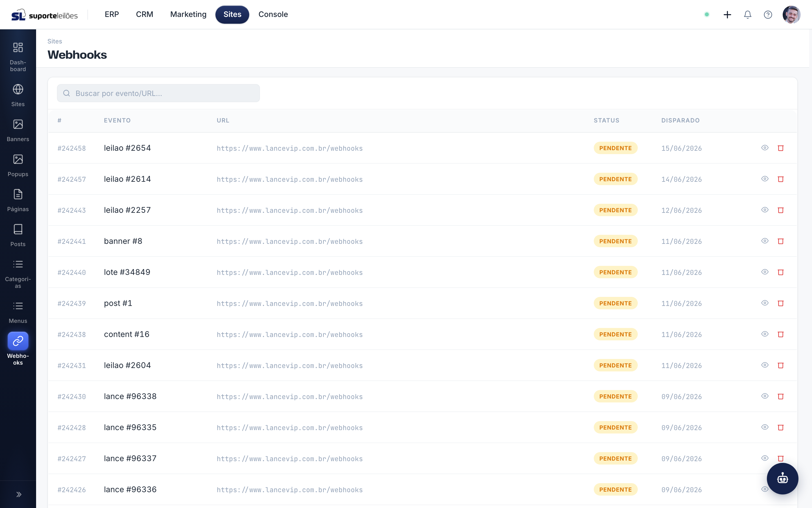Select the Webhooks link icon in sidebar
812x508 pixels.
(18, 341)
